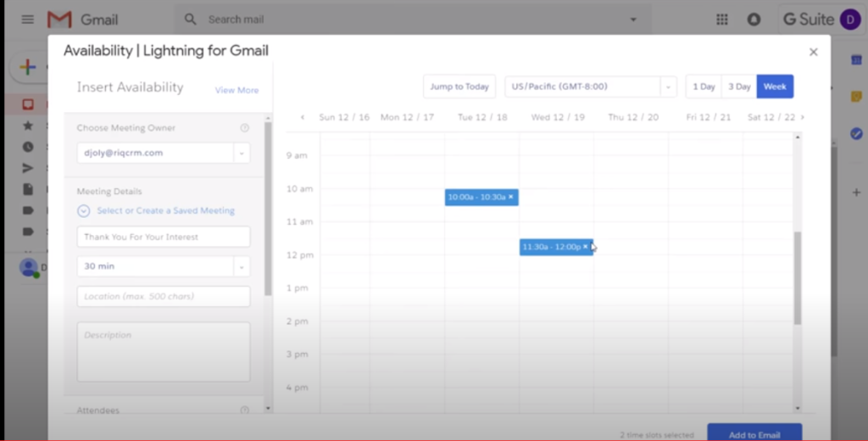Click the Add to Email button
868x441 pixels.
[754, 433]
